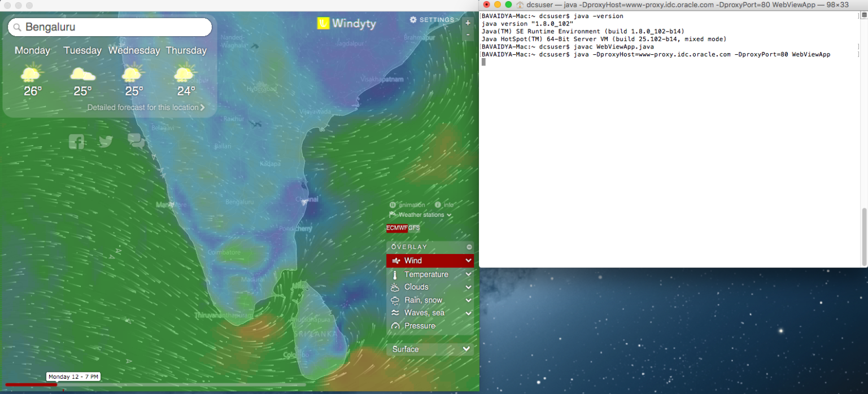The image size is (868, 394).
Task: Open Detailed forecast for this location
Action: (146, 107)
